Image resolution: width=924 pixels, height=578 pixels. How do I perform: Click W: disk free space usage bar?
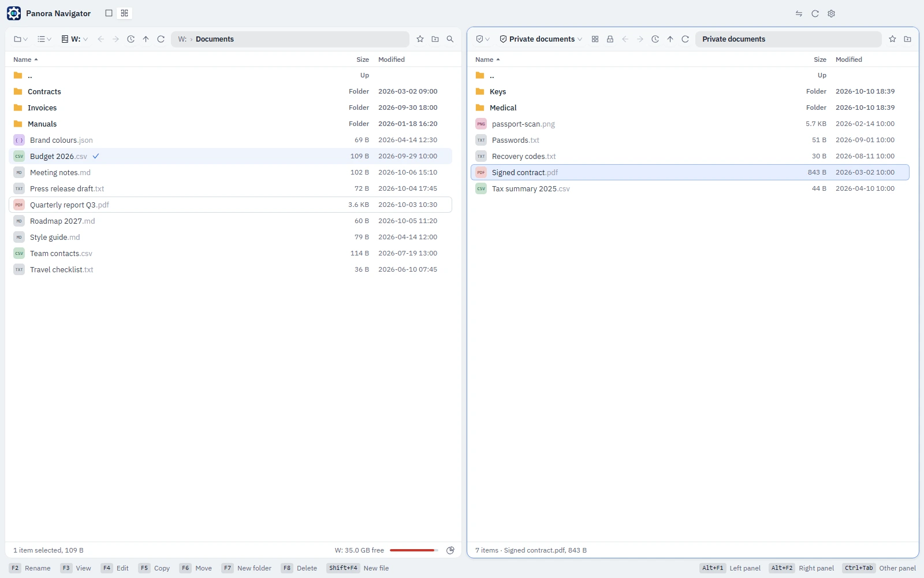(x=413, y=550)
